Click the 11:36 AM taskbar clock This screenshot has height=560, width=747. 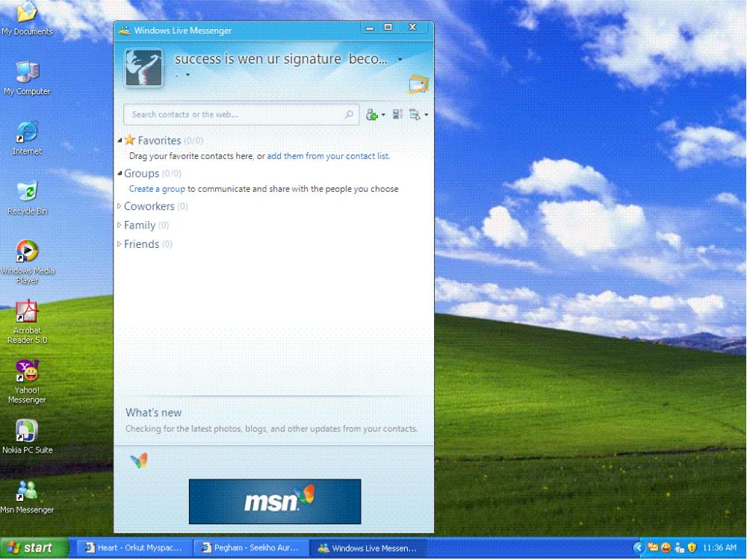pos(719,548)
